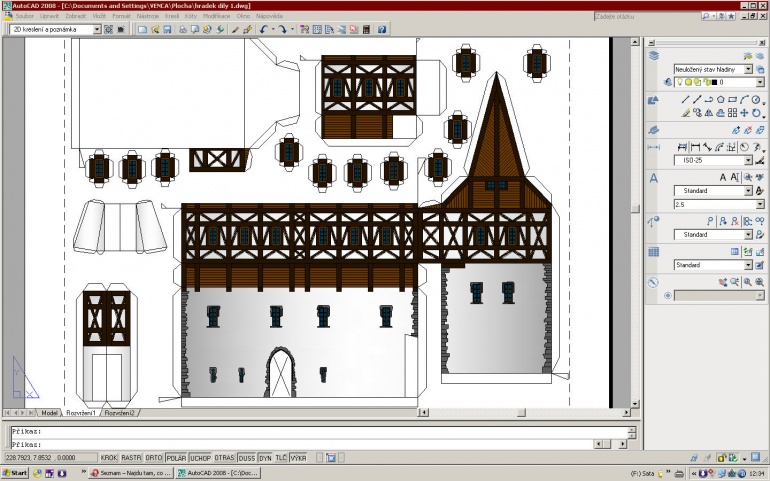770x481 pixels.
Task: Open Neuložený stav hladiny dropdown
Action: [x=748, y=69]
